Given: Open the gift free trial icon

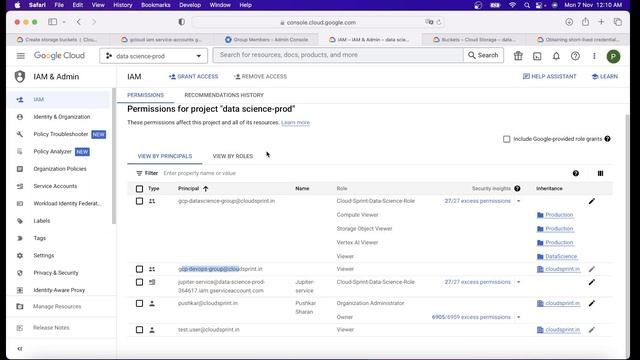Looking at the screenshot, I should pos(518,56).
